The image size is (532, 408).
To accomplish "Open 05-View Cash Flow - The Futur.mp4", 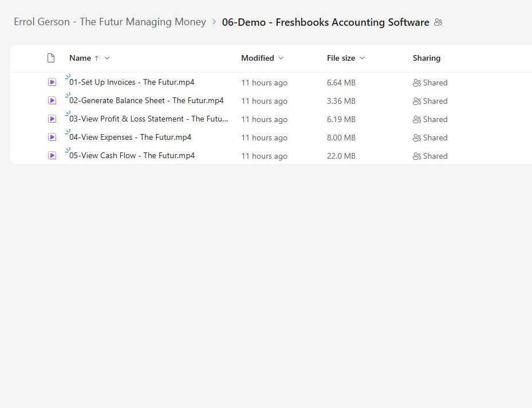I will (x=132, y=155).
